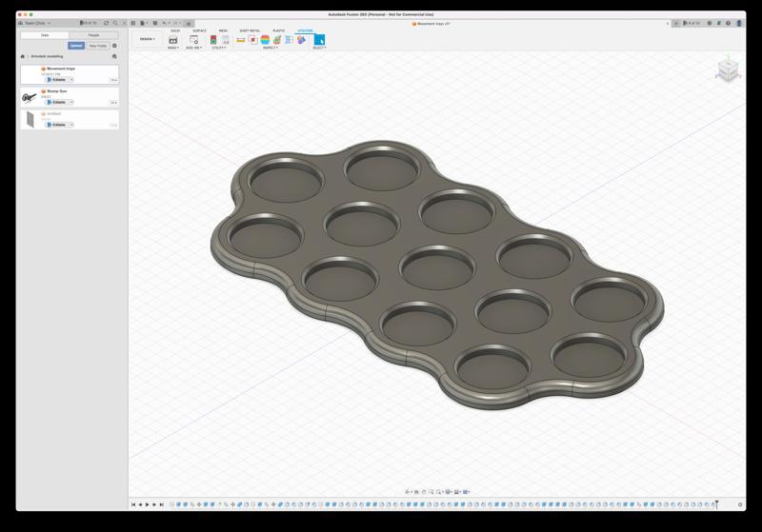Screen dimensions: 762x532
Task: Switch to the Data tab in panel
Action: click(45, 35)
